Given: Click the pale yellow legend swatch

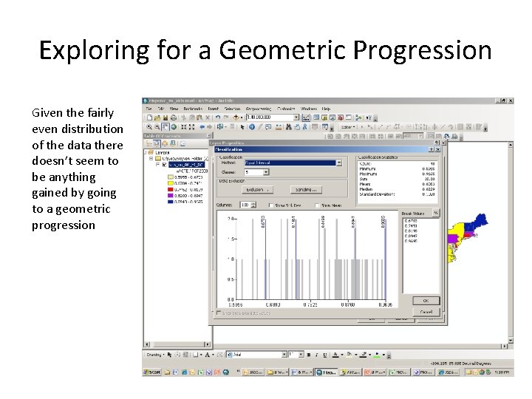Looking at the screenshot, I should pyautogui.click(x=171, y=177).
